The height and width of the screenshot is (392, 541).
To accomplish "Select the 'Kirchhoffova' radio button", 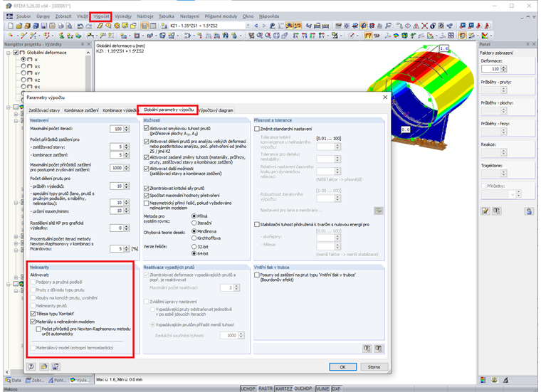I will [x=194, y=238].
